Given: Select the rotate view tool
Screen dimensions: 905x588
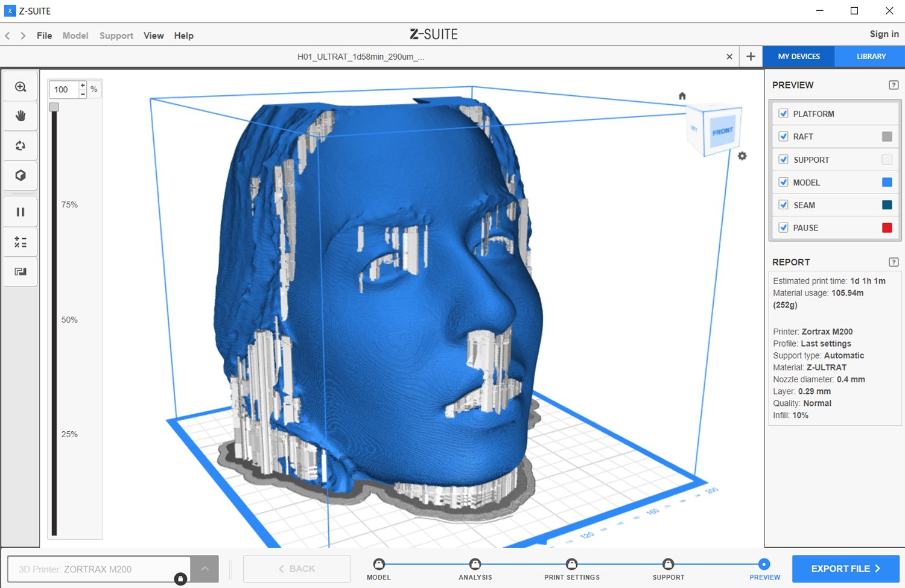Looking at the screenshot, I should tap(21, 145).
